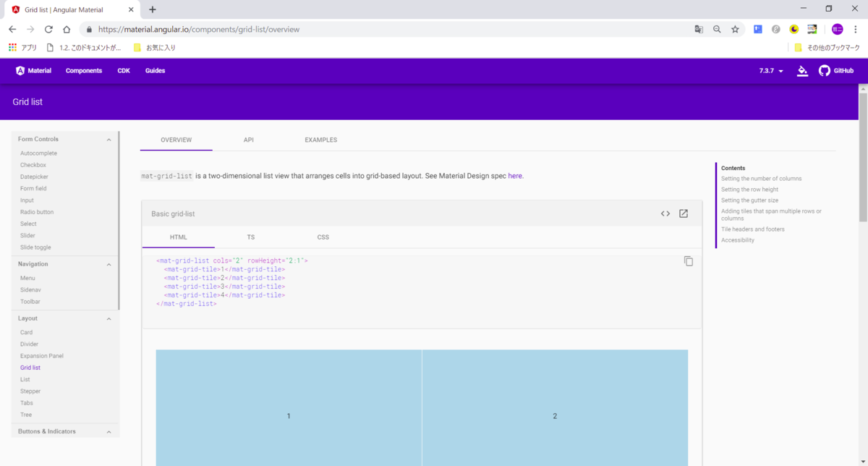Open the その他のブックマーク folder
The width and height of the screenshot is (868, 466).
pyautogui.click(x=827, y=48)
